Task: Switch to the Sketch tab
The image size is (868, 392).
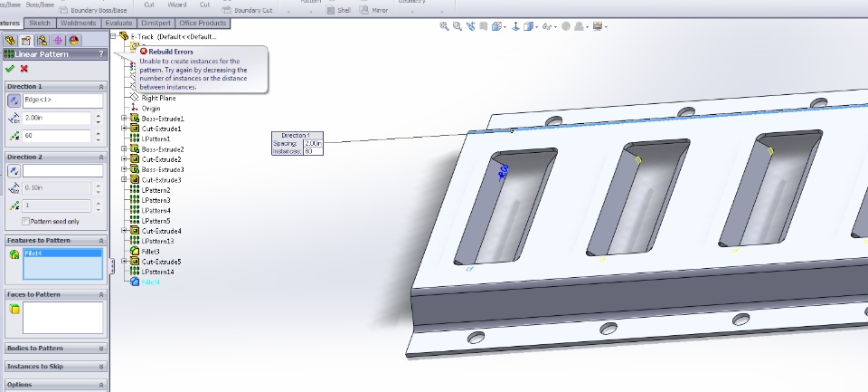Action: [39, 24]
